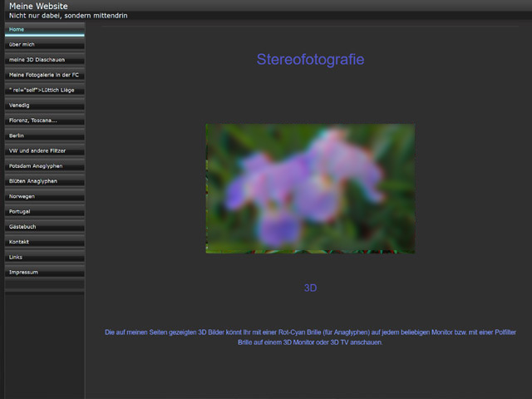Click the Stereofotografie heading
This screenshot has height=399, width=532.
coord(310,60)
